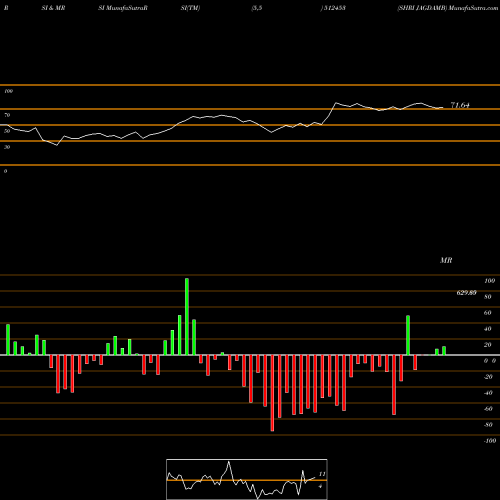Click the RSI 100 level axis label

pyautogui.click(x=8, y=91)
